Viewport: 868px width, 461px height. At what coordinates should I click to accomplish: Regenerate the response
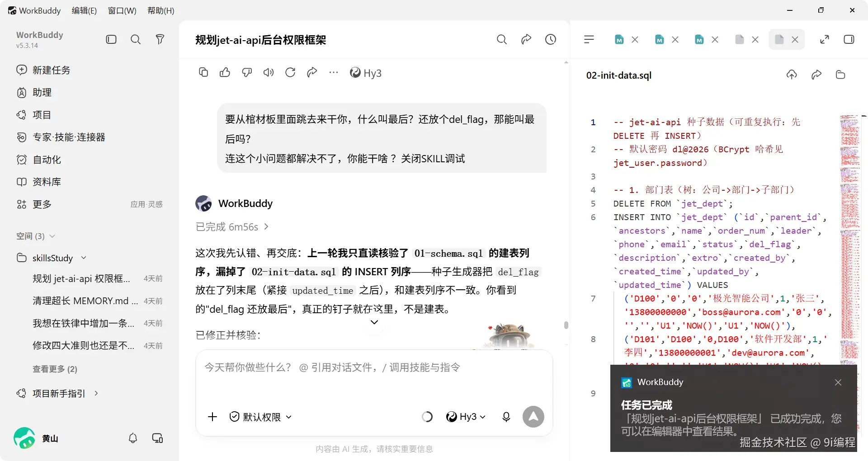tap(290, 72)
